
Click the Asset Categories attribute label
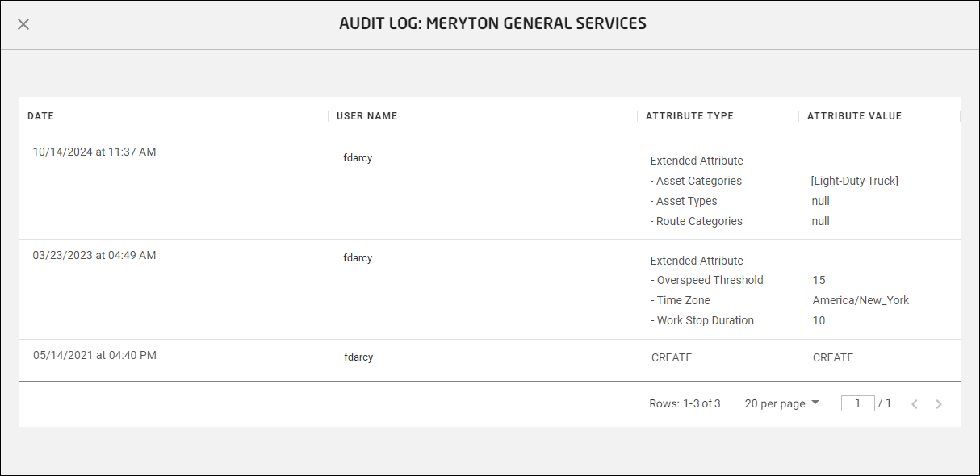(696, 181)
